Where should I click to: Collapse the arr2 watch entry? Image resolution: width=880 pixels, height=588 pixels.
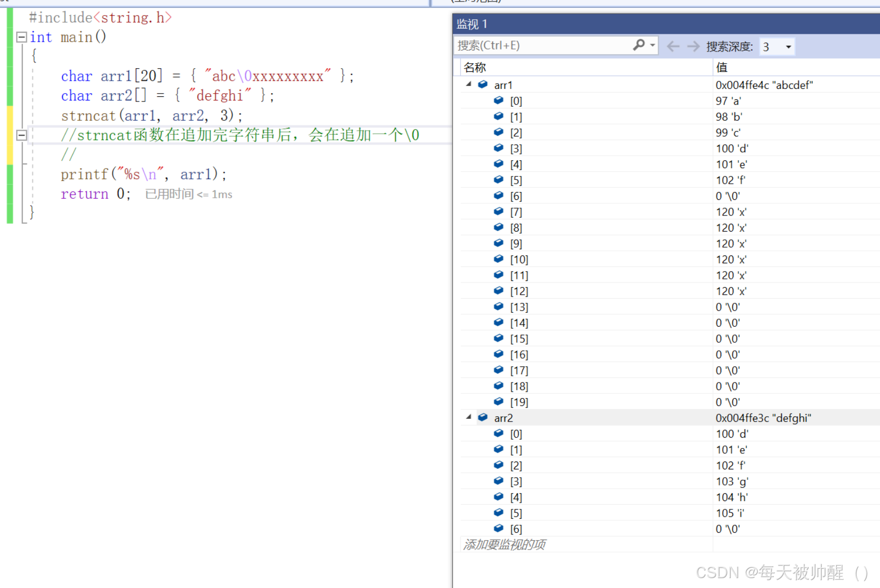tap(468, 417)
